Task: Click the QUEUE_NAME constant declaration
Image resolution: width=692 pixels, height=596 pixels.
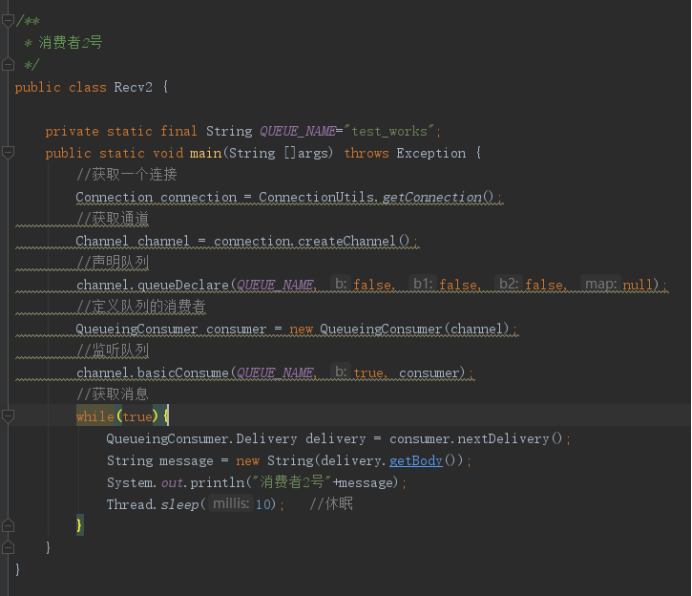Action: (297, 131)
